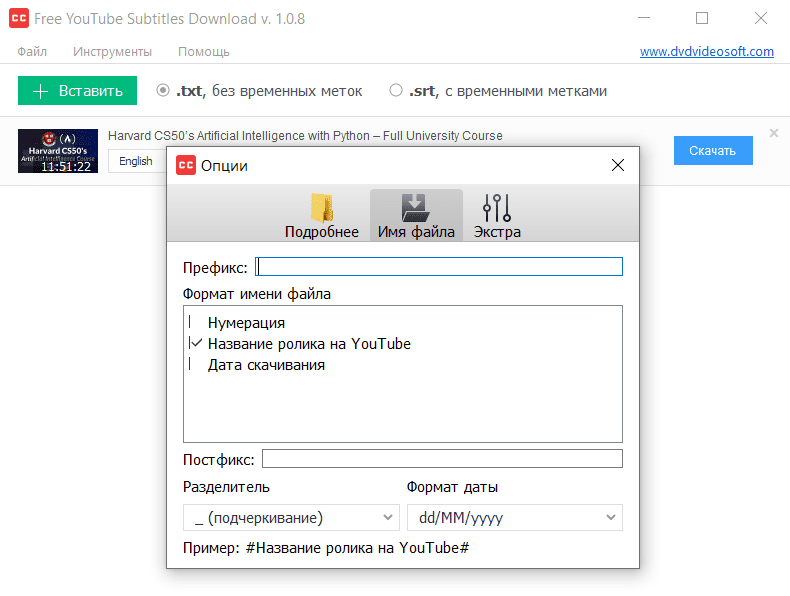Uncheck Название ролика на YouTube option

coord(195,343)
